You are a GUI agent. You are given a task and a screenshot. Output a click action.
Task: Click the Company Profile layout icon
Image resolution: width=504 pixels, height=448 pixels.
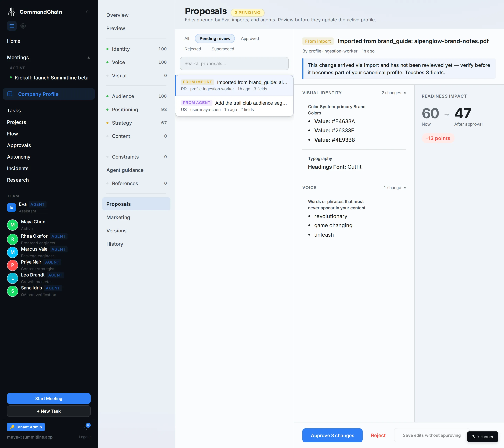[x=10, y=94]
